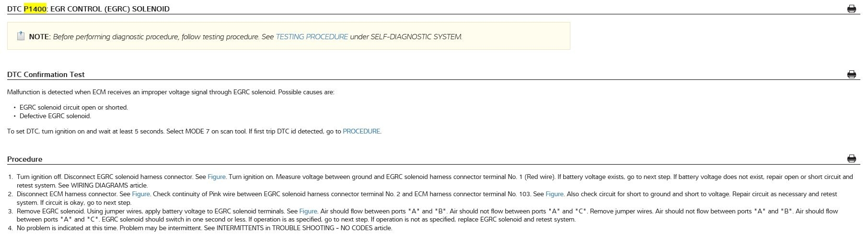
Task: Open the Figure link in step 1
Action: click(x=217, y=177)
